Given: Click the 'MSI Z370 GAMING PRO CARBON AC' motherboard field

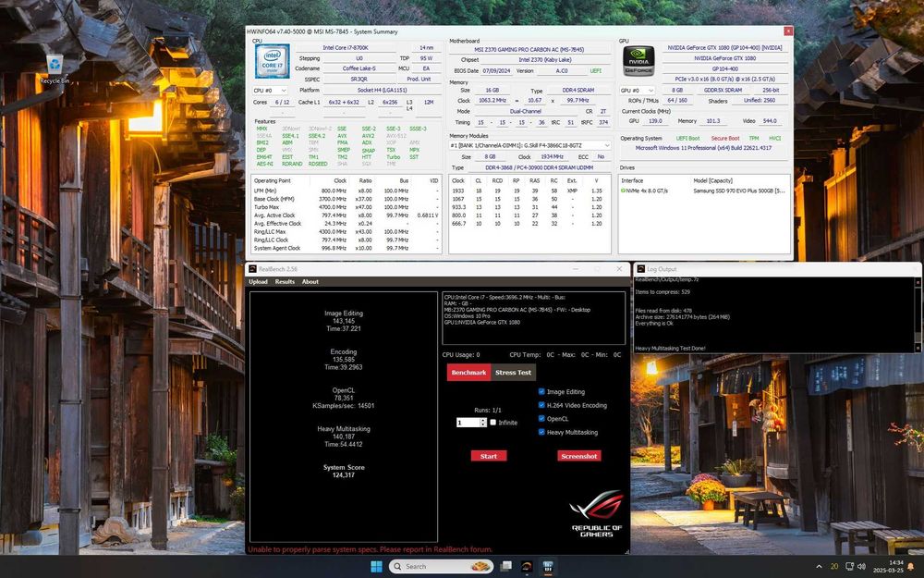Looking at the screenshot, I should click(529, 50).
